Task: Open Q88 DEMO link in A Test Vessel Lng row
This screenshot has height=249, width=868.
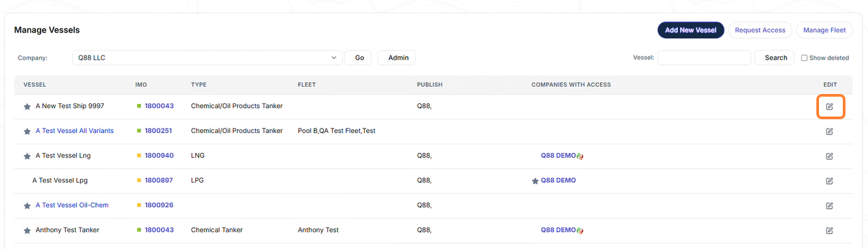Action: (x=558, y=156)
